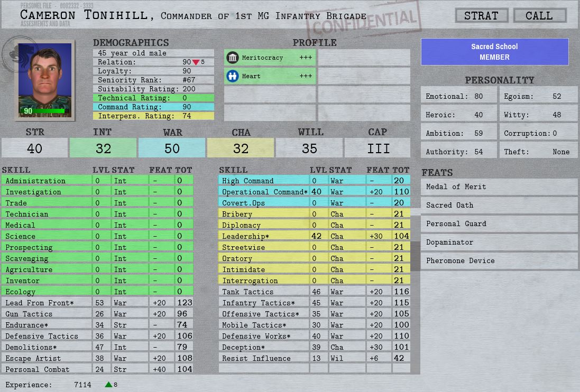Select the Personal Guard feat

coord(499,224)
